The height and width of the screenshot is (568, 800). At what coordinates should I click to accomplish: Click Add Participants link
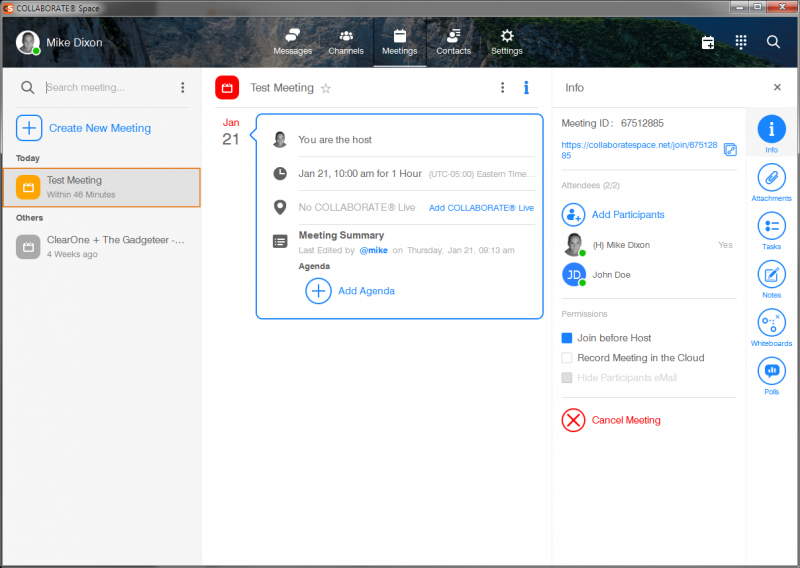[628, 215]
